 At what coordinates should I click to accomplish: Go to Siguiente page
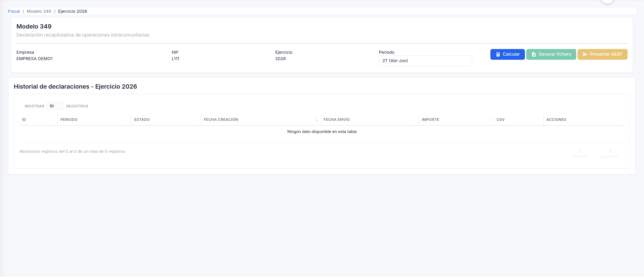coord(609,154)
